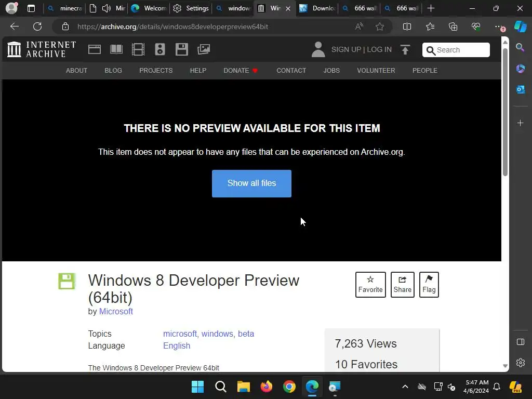Go back with the browser arrow

(x=15, y=26)
